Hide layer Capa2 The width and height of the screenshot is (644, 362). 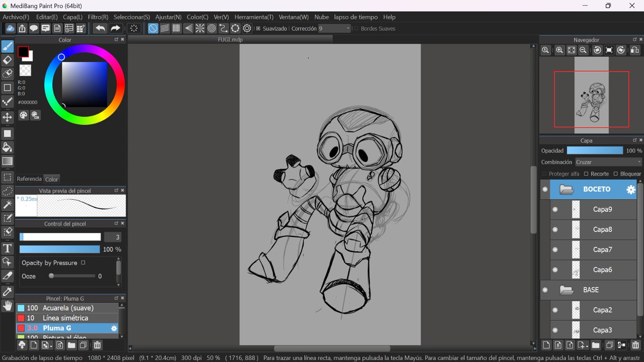555,310
